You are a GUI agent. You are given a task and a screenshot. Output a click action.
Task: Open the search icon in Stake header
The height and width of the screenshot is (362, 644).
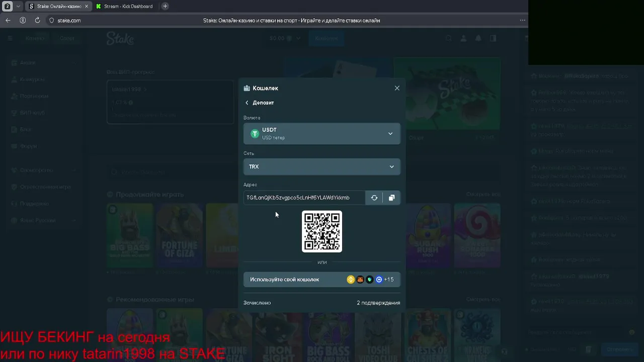[x=449, y=38]
